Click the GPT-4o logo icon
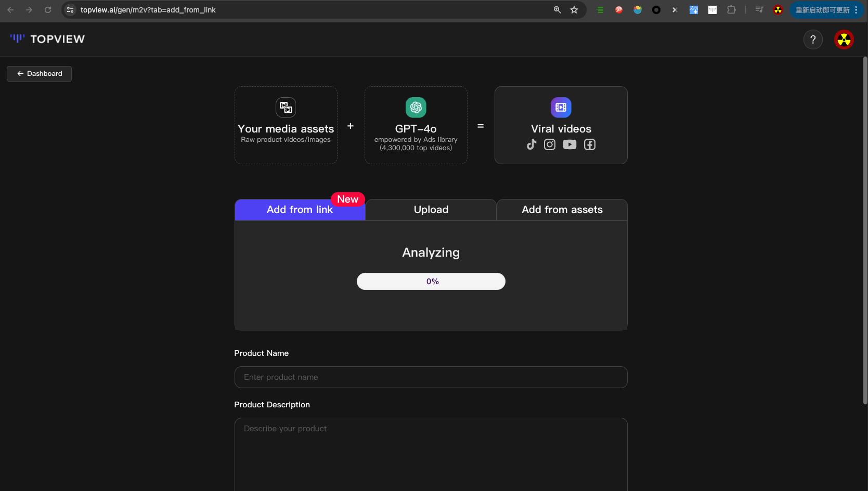 [x=416, y=108]
